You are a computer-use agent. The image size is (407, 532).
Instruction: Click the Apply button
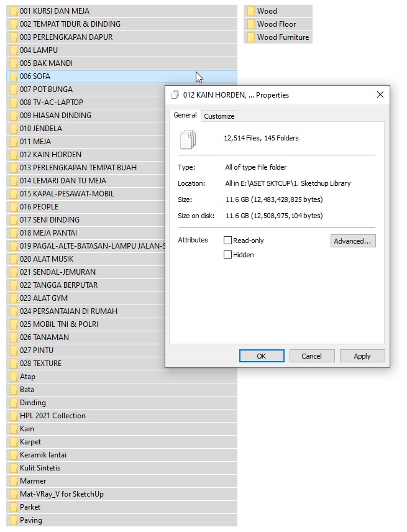362,356
